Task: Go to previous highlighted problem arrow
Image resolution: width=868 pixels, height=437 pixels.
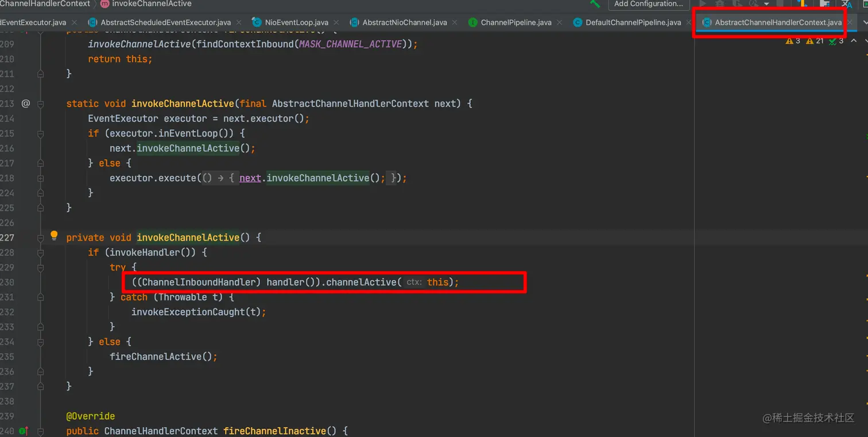Action: point(854,41)
